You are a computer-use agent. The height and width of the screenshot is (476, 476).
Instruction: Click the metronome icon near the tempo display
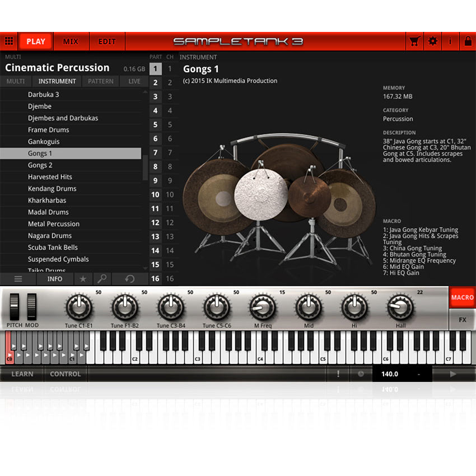pyautogui.click(x=361, y=374)
